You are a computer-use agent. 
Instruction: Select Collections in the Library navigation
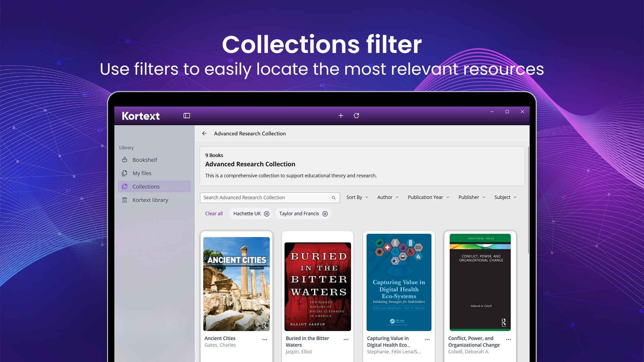tap(146, 187)
